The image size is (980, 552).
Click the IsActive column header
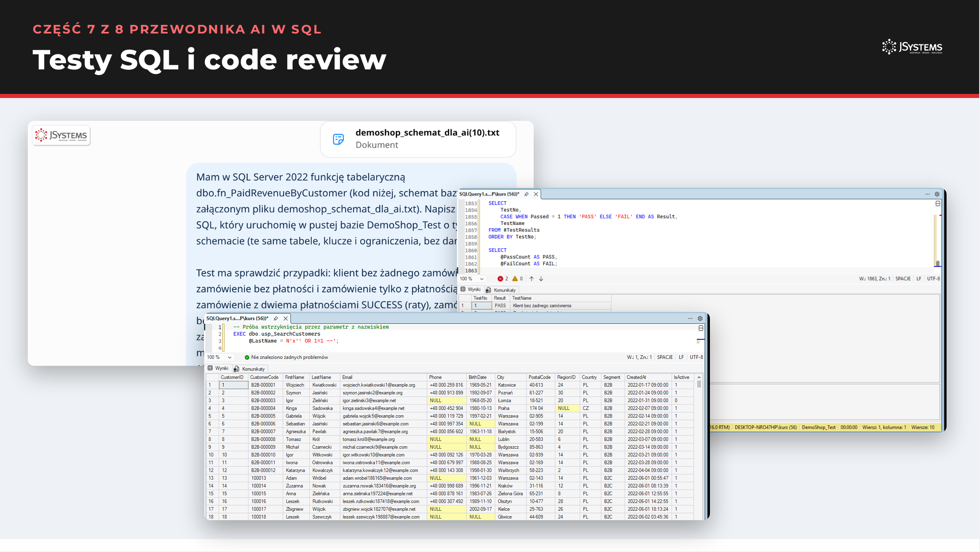682,377
